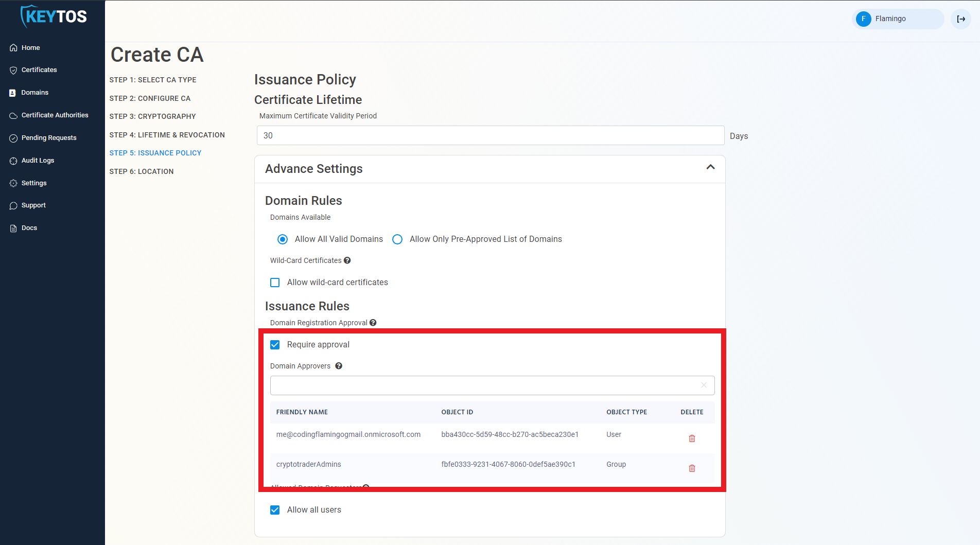Screen dimensions: 980x545
Task: Delete the cryptotraderAdmins group approver
Action: pos(692,468)
